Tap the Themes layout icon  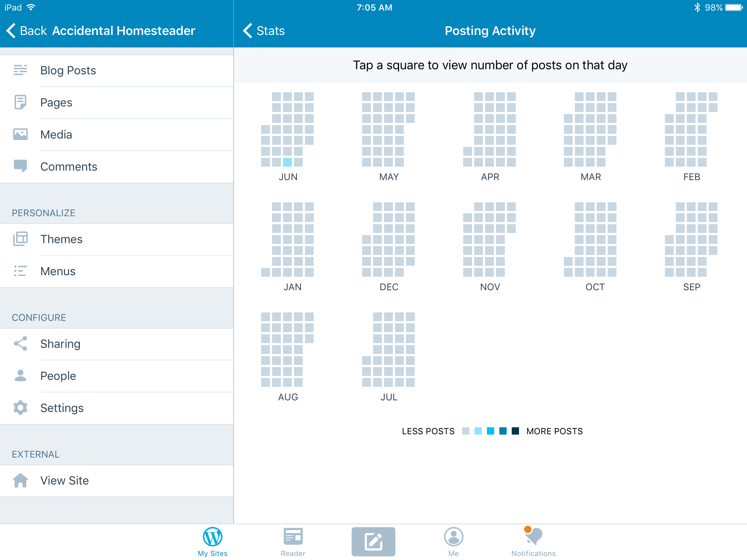[20, 239]
